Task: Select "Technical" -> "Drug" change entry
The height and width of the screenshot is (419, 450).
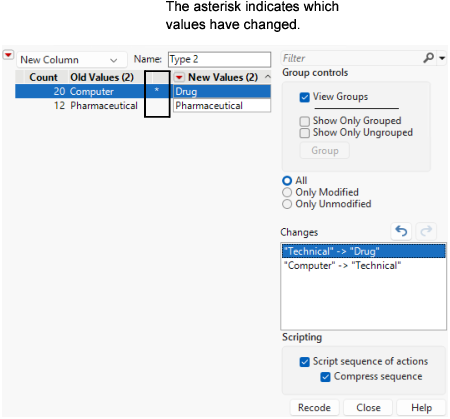Action: (363, 251)
